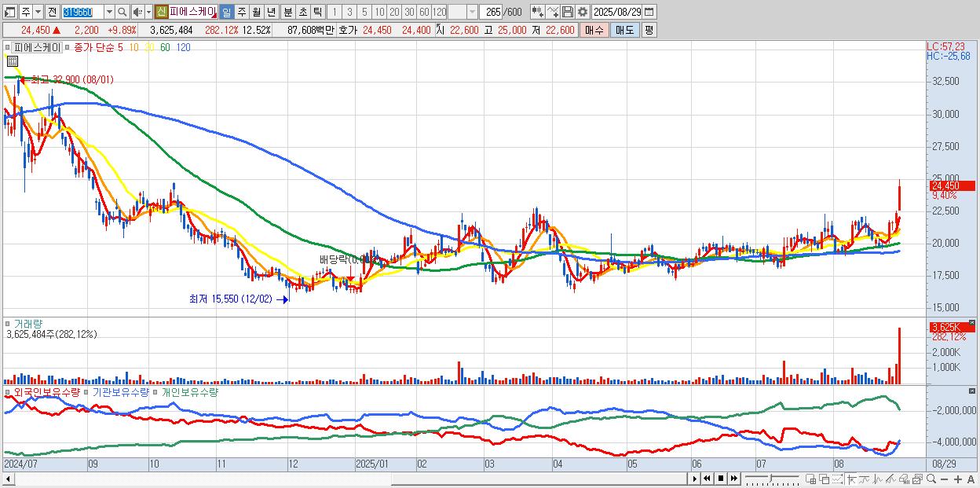Select the 월 (monthly) period toggle
This screenshot has height=488, width=980.
(256, 12)
